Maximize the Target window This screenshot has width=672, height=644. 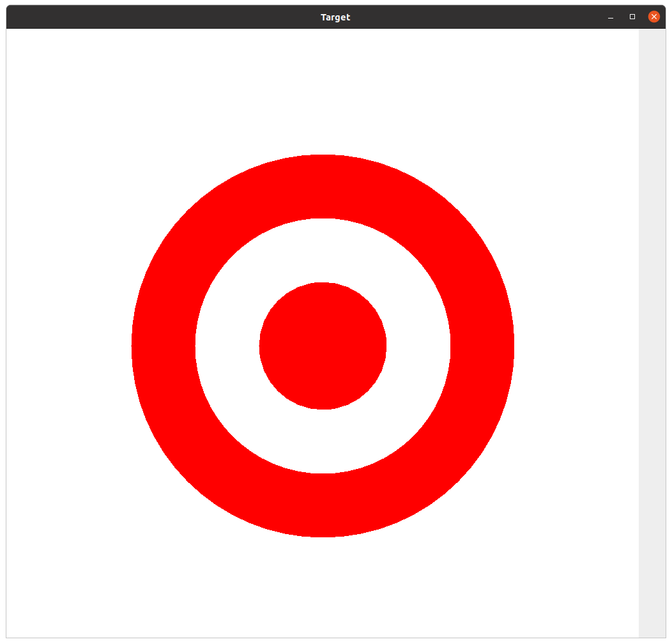tap(632, 17)
